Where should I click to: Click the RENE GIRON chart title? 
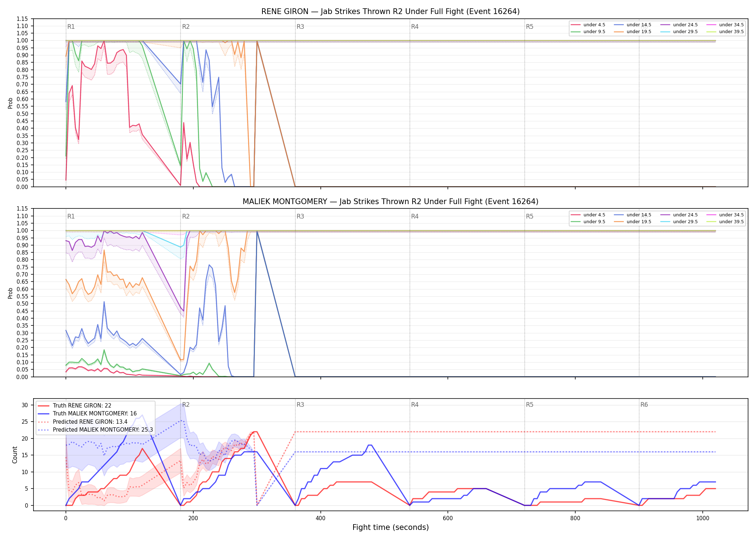(390, 12)
